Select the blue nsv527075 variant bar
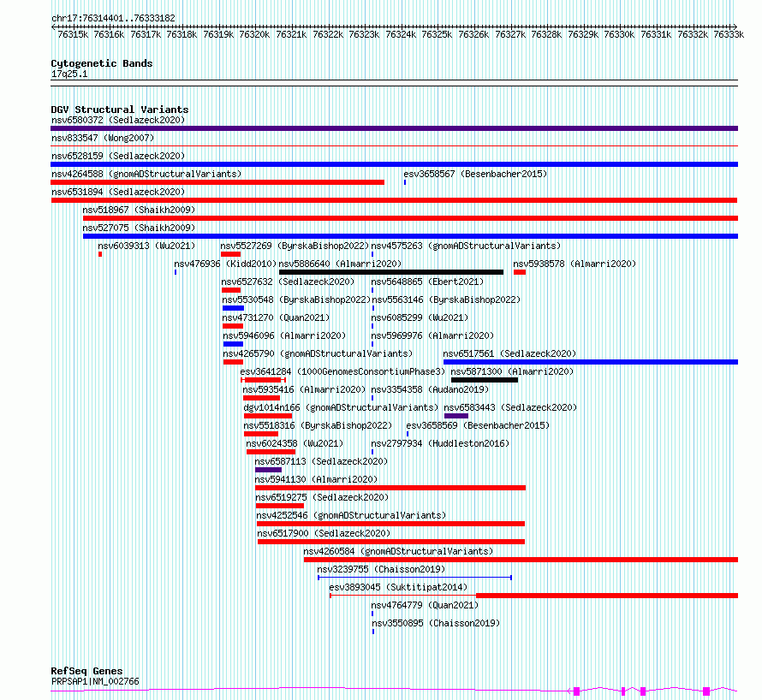Image resolution: width=762 pixels, height=700 pixels. tap(411, 236)
